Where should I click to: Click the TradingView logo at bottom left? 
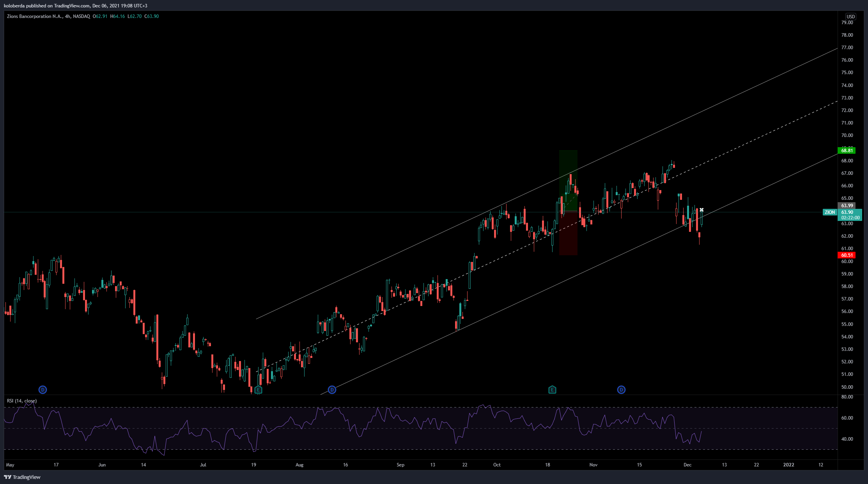[22, 477]
